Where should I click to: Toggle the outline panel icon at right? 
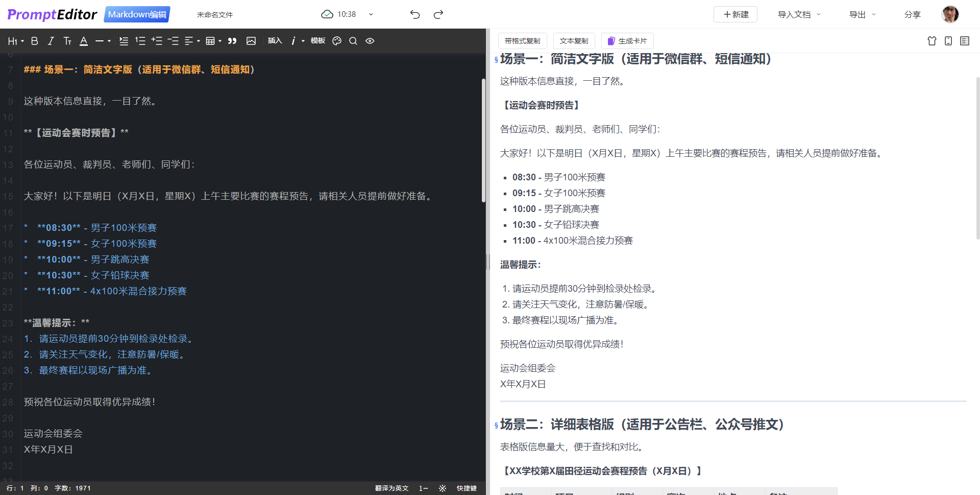pyautogui.click(x=965, y=41)
